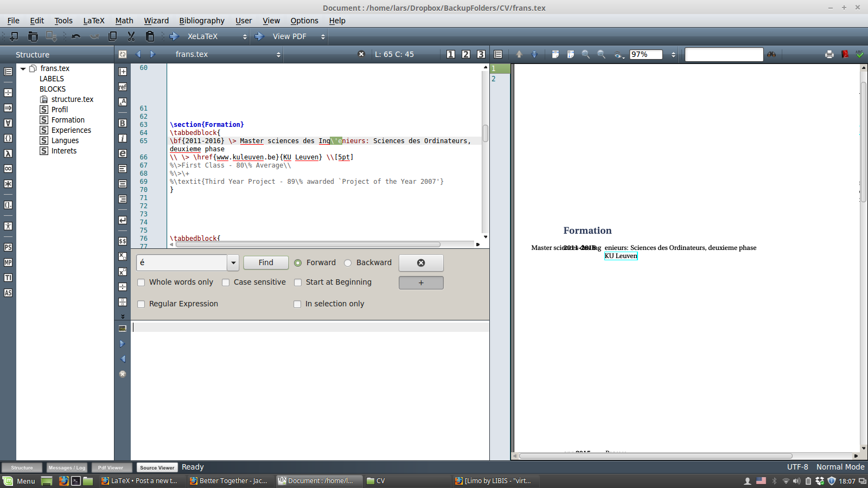Open the Options menu
Image resolution: width=868 pixels, height=488 pixels.
(304, 21)
